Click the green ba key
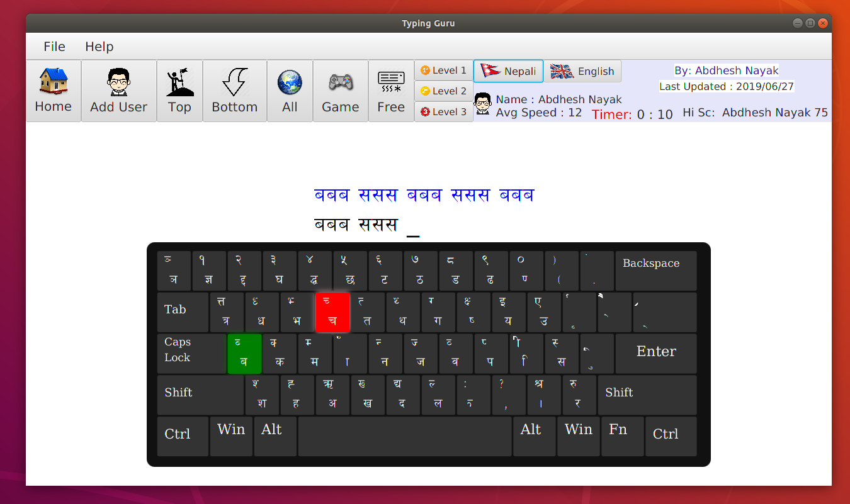Viewport: 850px width, 504px height. click(x=244, y=354)
